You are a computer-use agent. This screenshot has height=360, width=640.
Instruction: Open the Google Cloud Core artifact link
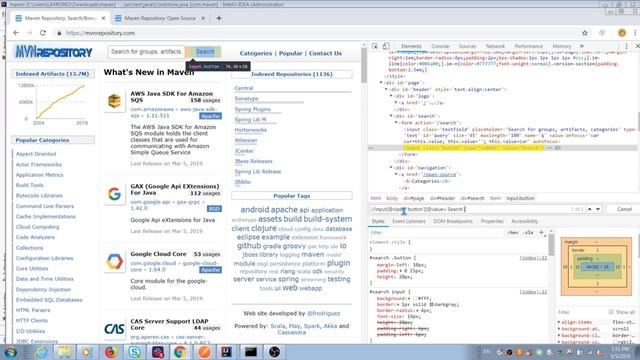[158, 254]
